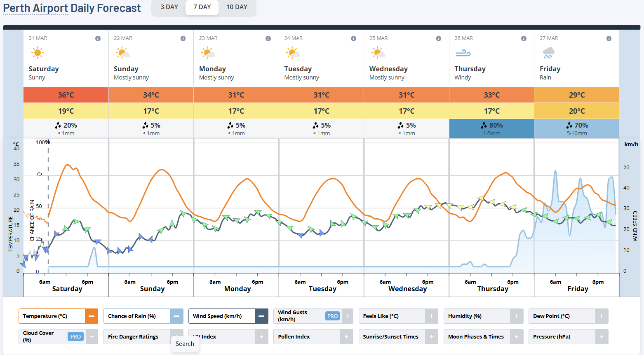Viewport: 644px width, 355px height.
Task: Click the rain cloud icon for Friday
Action: point(548,53)
